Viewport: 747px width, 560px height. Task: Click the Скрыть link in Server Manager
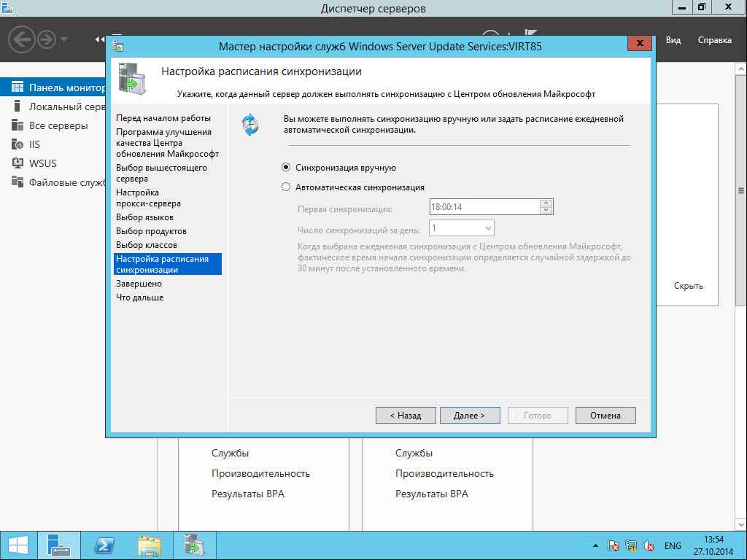(x=689, y=286)
